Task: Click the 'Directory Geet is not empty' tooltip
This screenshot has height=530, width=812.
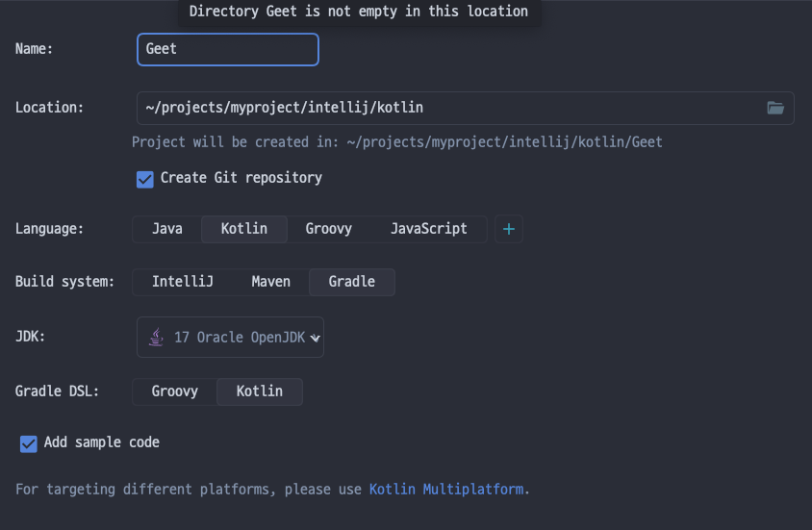Action: 359,12
